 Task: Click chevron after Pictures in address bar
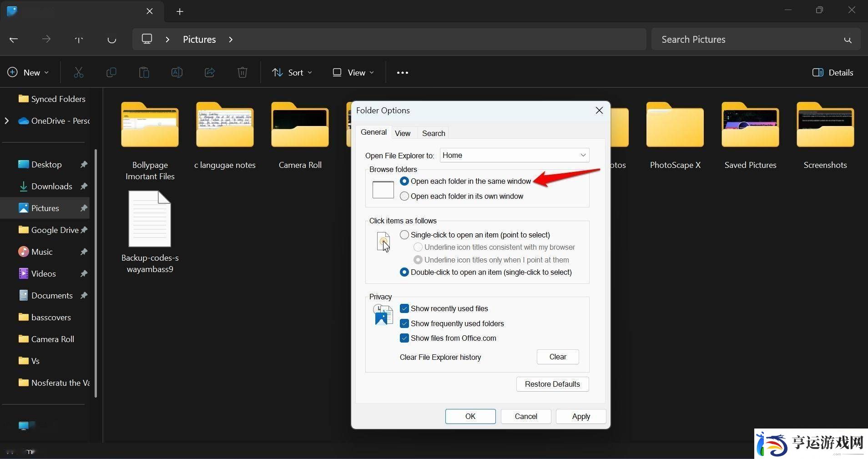pyautogui.click(x=231, y=40)
